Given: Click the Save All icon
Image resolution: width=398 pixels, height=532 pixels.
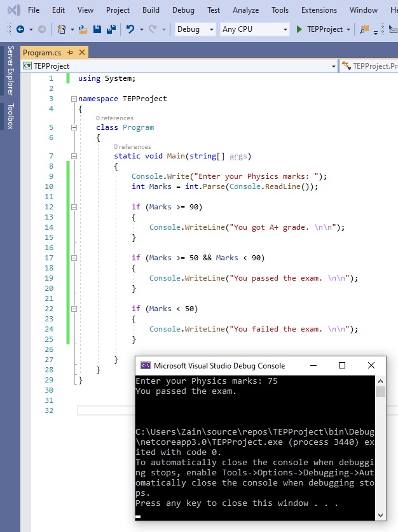Looking at the screenshot, I should point(111,29).
